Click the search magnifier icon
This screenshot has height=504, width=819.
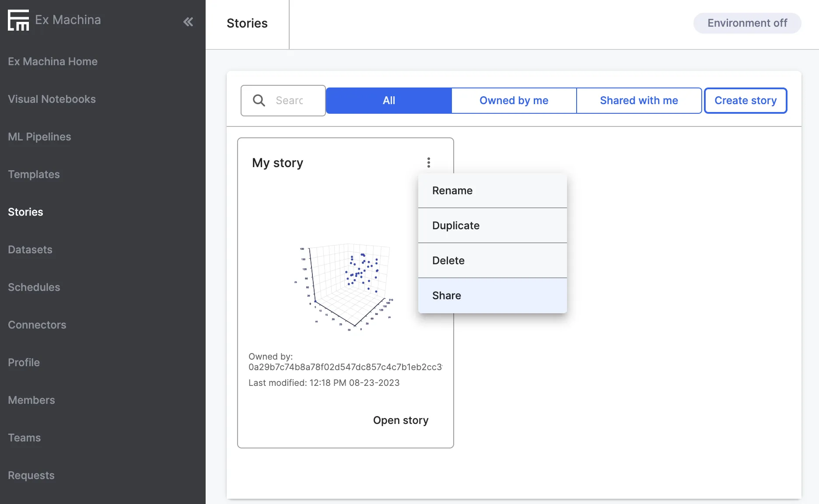(259, 101)
